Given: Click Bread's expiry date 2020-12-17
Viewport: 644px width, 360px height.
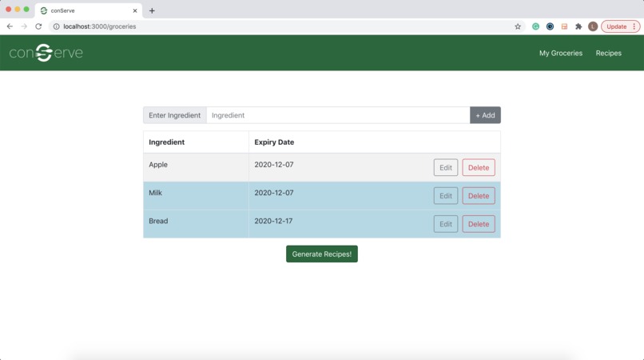Looking at the screenshot, I should 273,221.
